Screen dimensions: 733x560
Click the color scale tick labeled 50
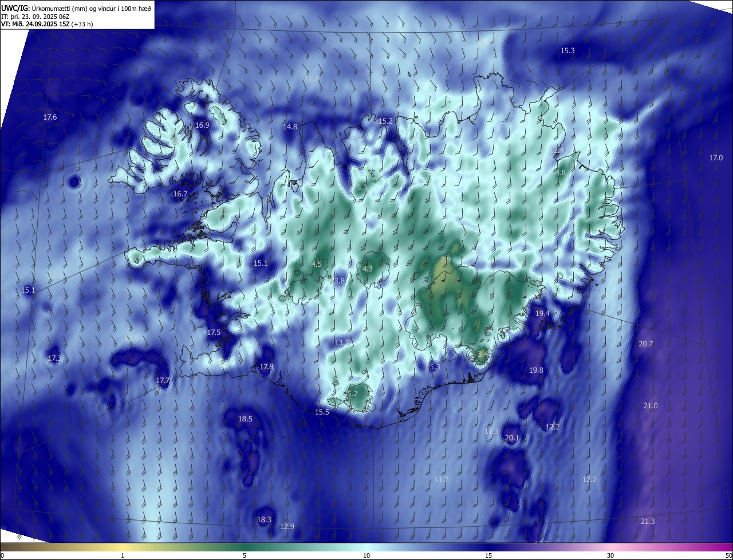[728, 556]
